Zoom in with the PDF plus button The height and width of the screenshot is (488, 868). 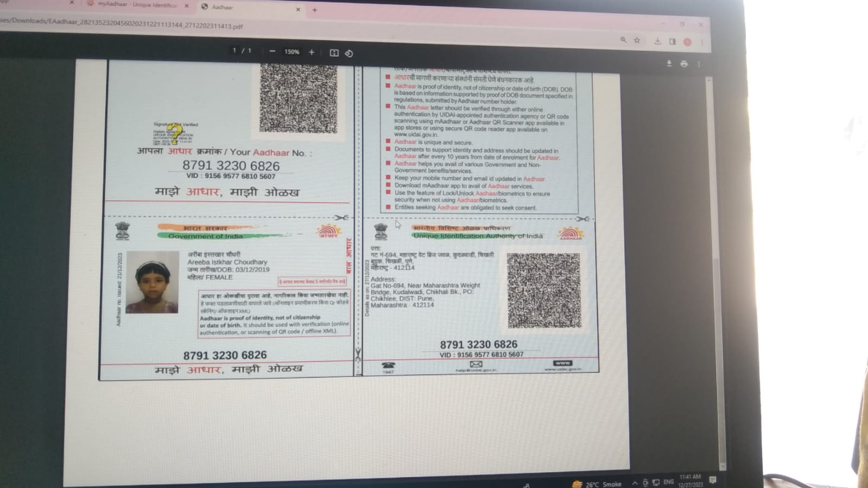(x=312, y=52)
